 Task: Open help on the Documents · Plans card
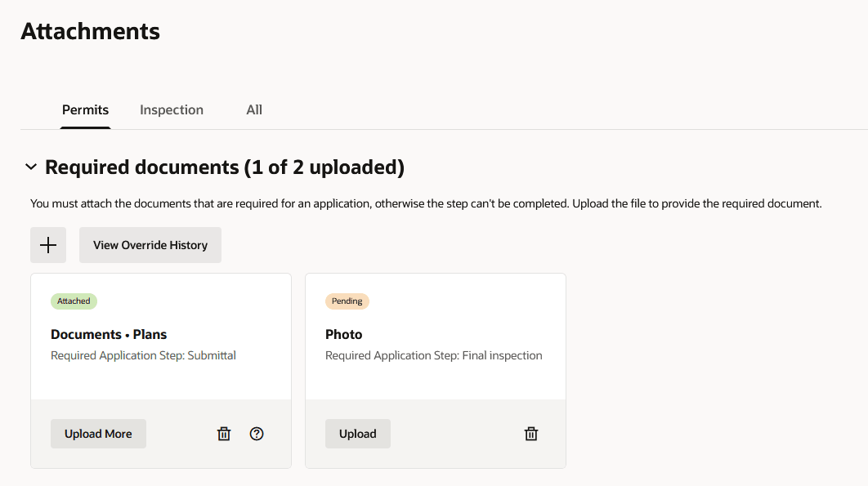click(x=257, y=434)
